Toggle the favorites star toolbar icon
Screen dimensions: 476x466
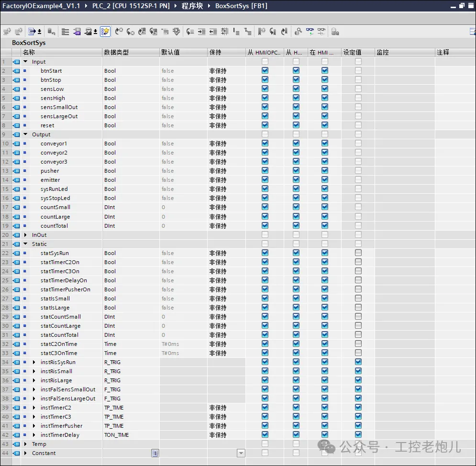105,31
